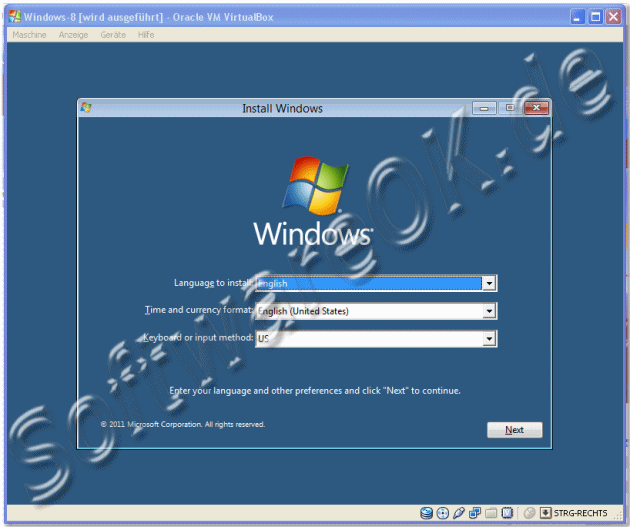Minimize the VirtualBox window

point(577,17)
